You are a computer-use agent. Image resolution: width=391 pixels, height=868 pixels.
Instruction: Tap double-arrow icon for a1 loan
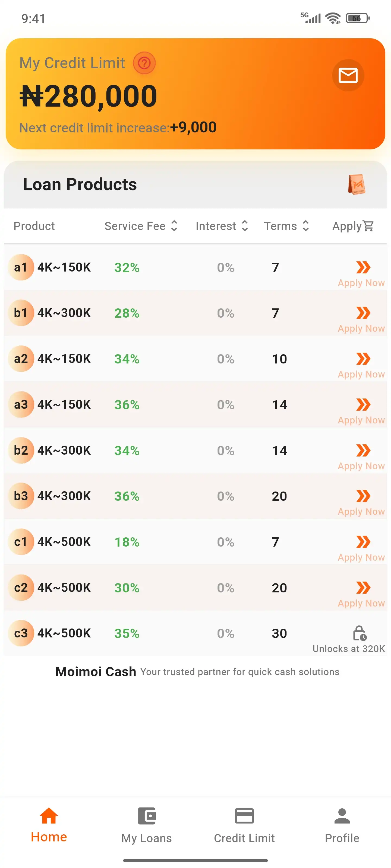pos(363,267)
